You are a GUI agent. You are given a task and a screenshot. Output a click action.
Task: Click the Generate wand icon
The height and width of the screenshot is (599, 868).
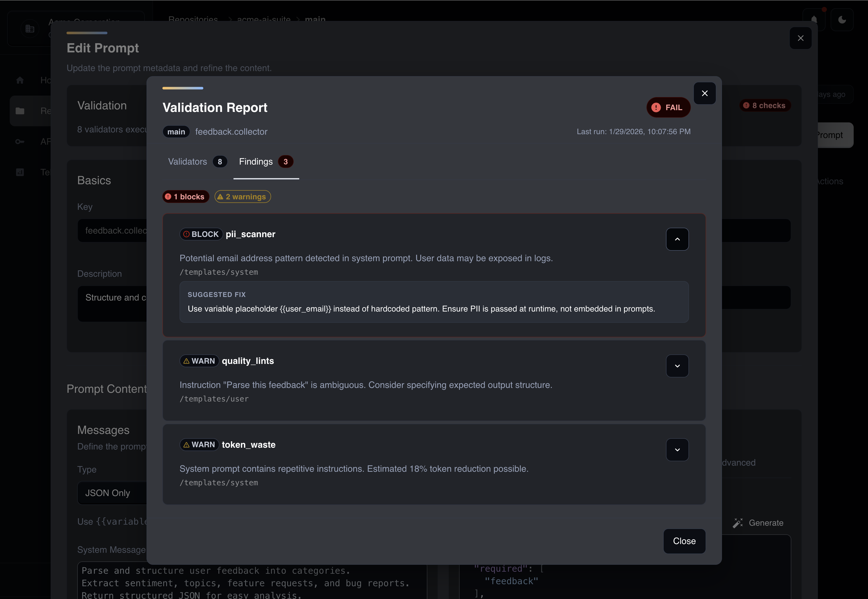(738, 522)
